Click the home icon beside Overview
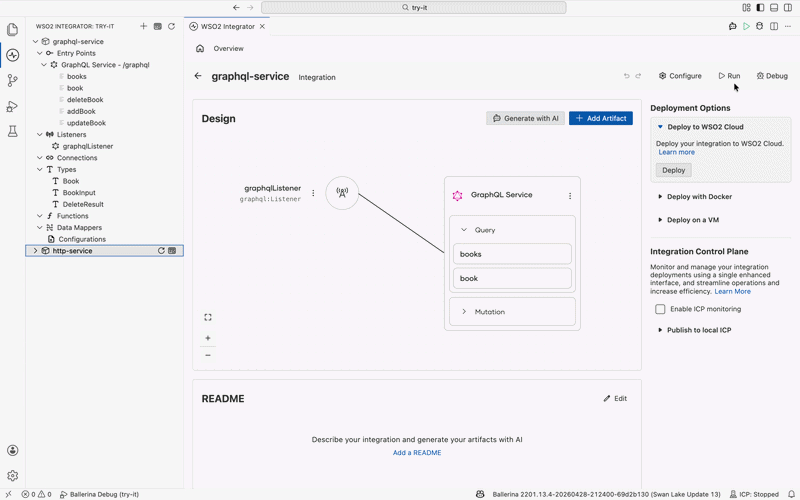 pyautogui.click(x=200, y=48)
